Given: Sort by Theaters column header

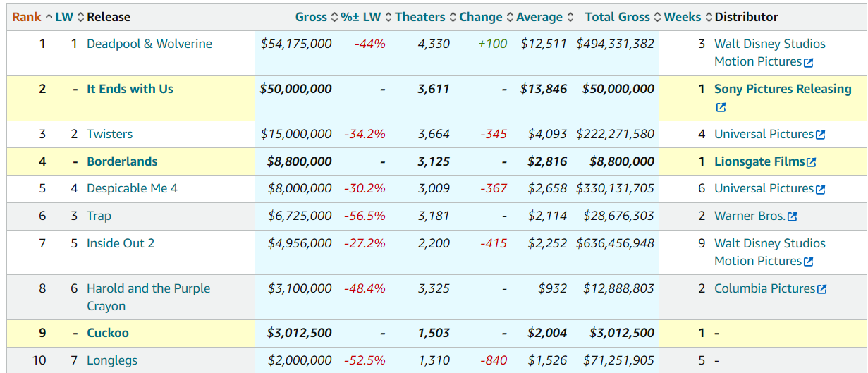Looking at the screenshot, I should click(420, 17).
